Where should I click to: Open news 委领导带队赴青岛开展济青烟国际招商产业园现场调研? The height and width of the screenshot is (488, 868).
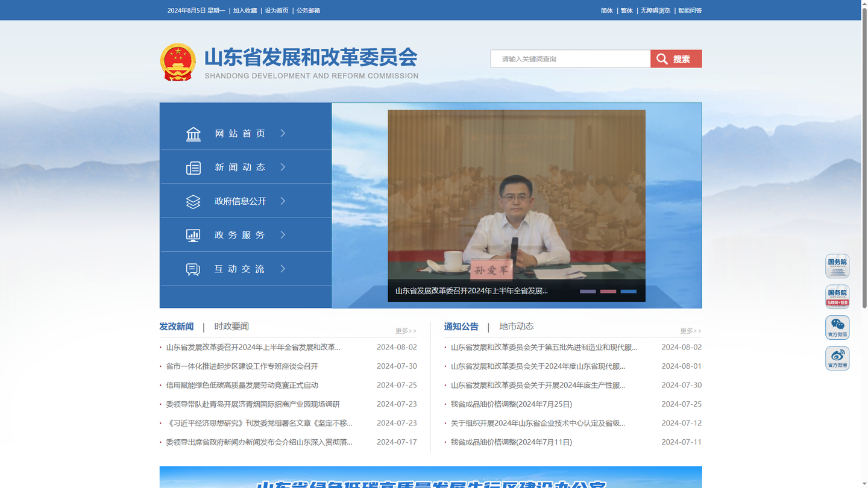[253, 404]
